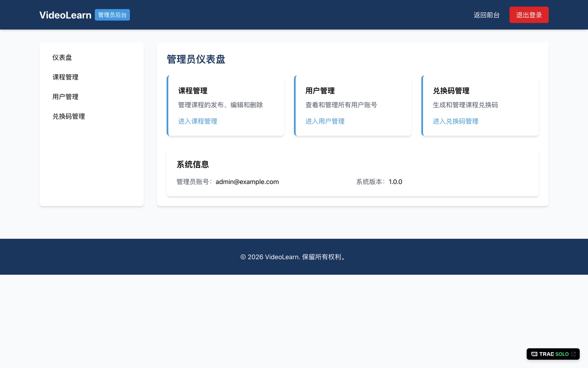Follow the 进入兑换码管理 link
Image resolution: width=588 pixels, height=368 pixels.
click(x=456, y=121)
